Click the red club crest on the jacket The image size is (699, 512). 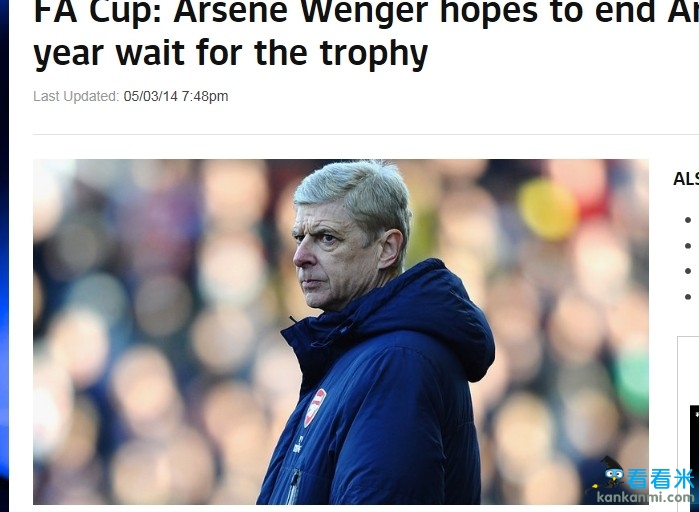tap(315, 407)
